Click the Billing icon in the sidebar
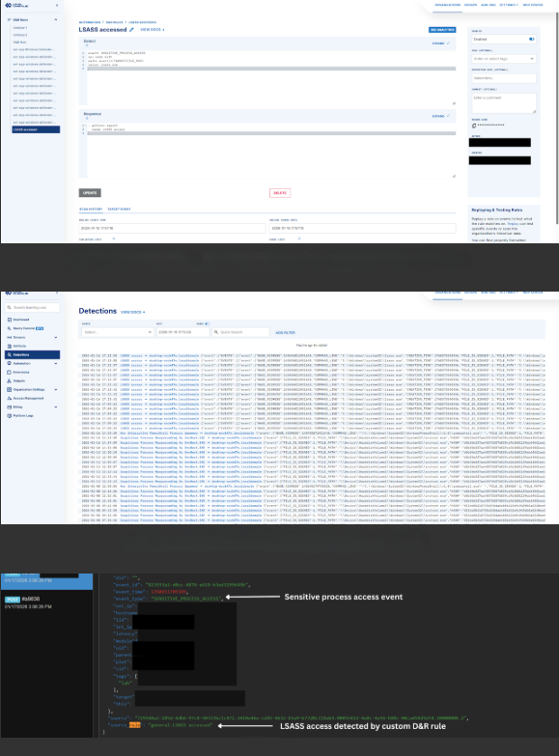Screen dimensions: 559x756 tap(9, 406)
